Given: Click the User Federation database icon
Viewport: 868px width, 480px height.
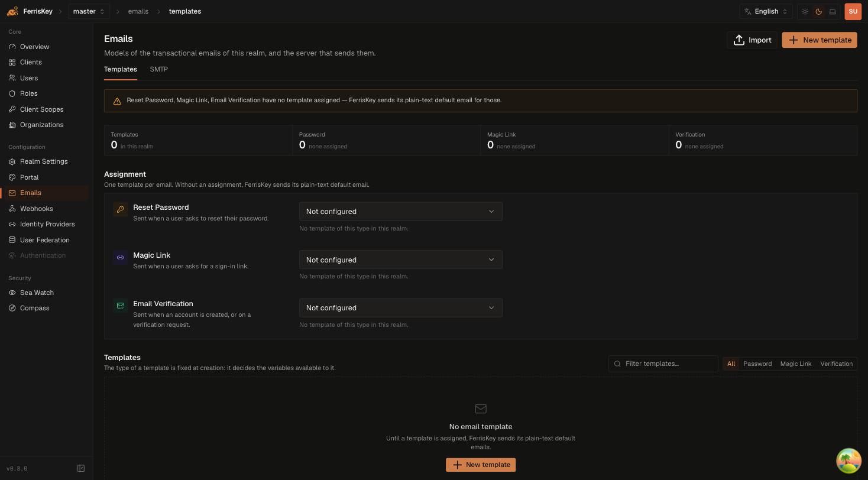Looking at the screenshot, I should (12, 240).
